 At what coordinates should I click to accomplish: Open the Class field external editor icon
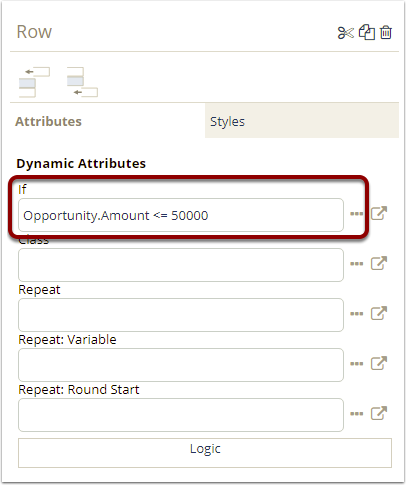pyautogui.click(x=379, y=263)
